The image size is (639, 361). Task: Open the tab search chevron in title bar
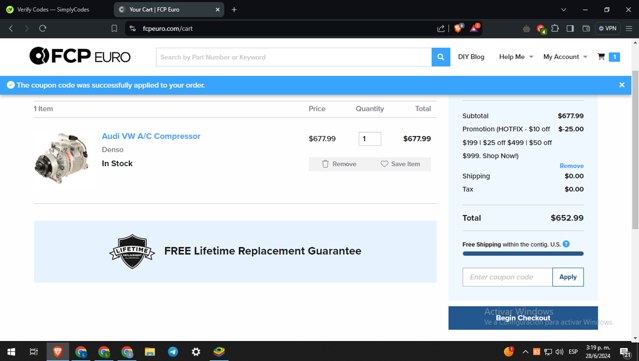(564, 9)
